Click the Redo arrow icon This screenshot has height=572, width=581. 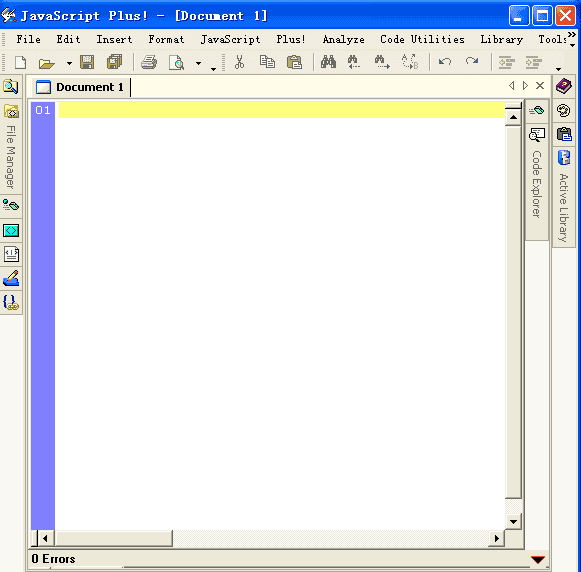pyautogui.click(x=472, y=61)
